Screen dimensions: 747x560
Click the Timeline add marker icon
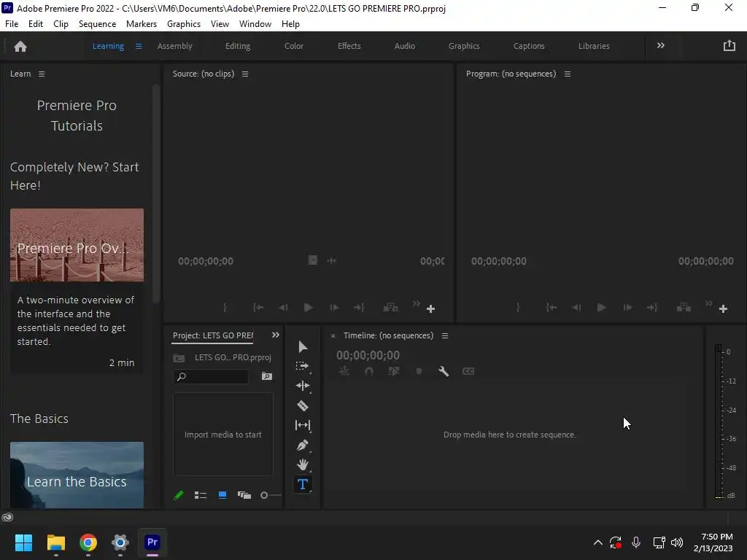click(419, 371)
